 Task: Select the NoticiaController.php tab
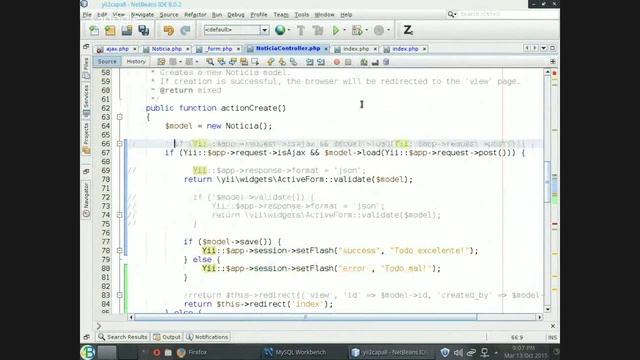pos(288,49)
